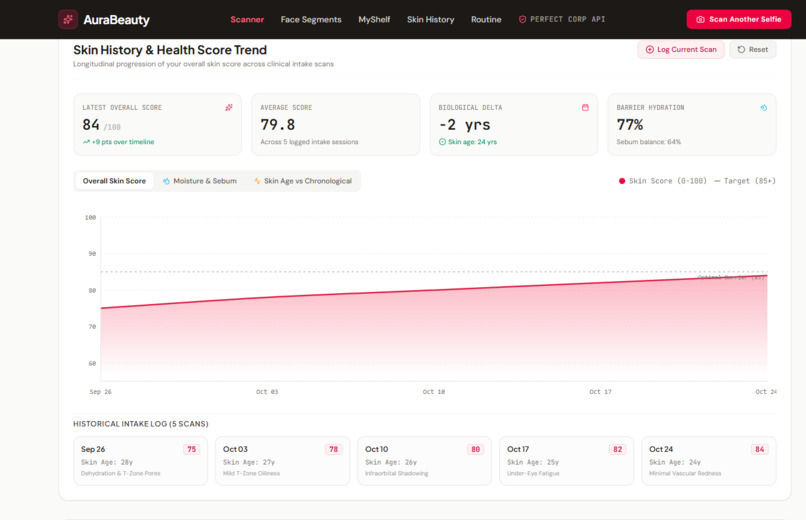Viewport: 806px width, 520px height.
Task: Click droplet icon on Barrier Hydration card
Action: click(x=764, y=107)
